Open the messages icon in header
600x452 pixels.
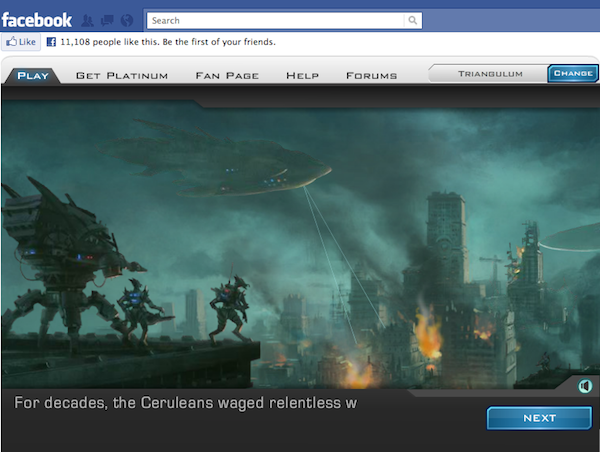pyautogui.click(x=107, y=20)
